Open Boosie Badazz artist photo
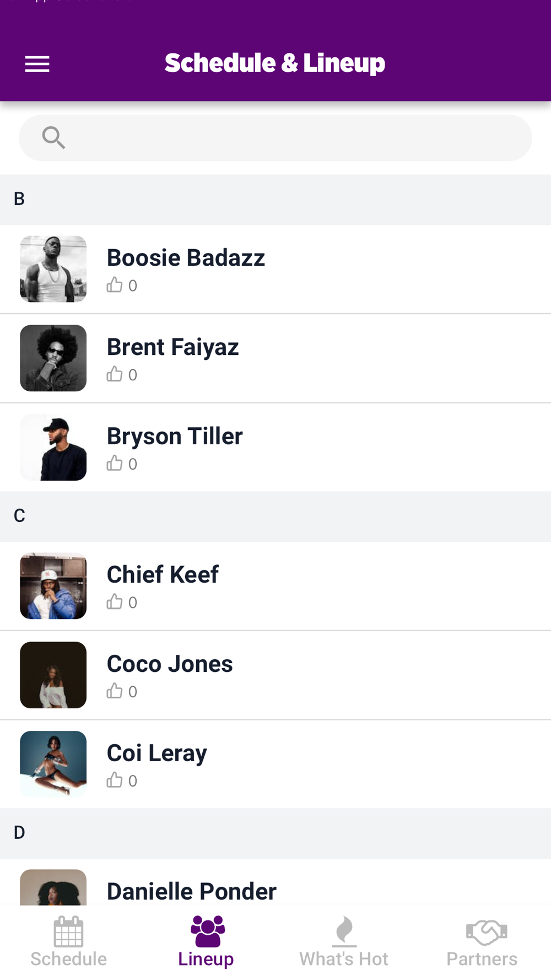 53,269
